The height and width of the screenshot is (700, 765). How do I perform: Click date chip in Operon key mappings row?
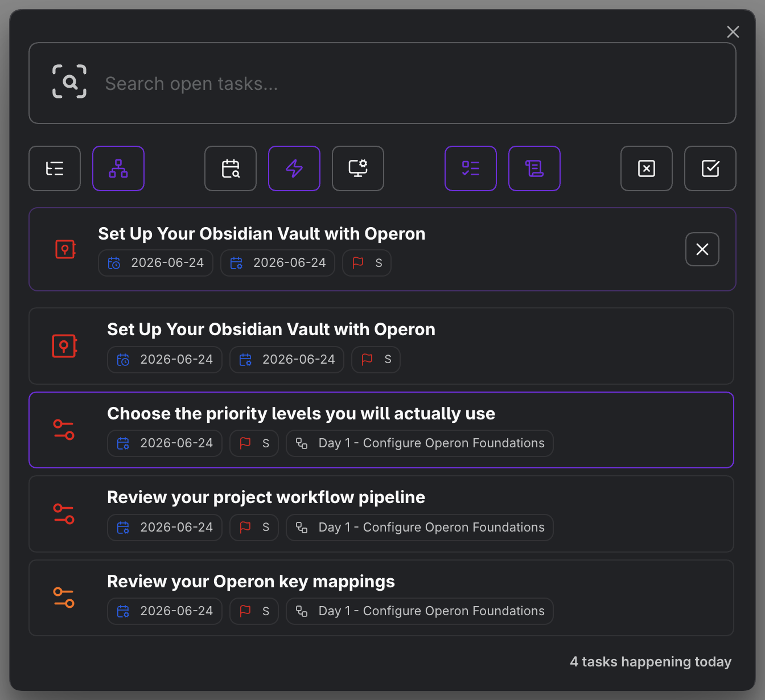coord(164,611)
